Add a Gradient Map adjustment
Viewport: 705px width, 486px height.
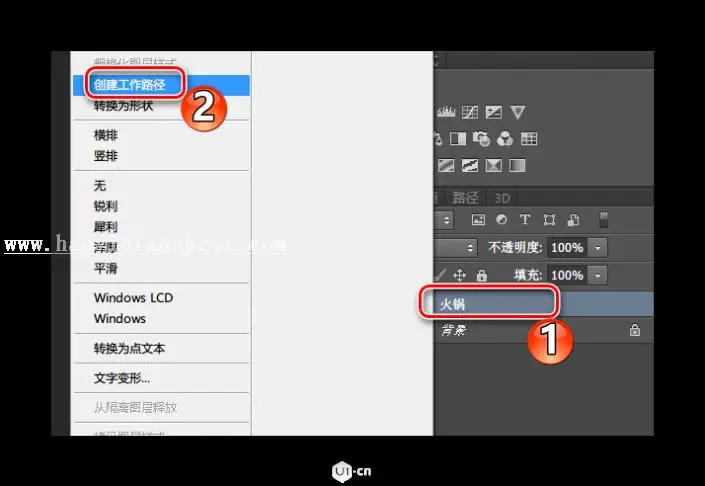[518, 165]
